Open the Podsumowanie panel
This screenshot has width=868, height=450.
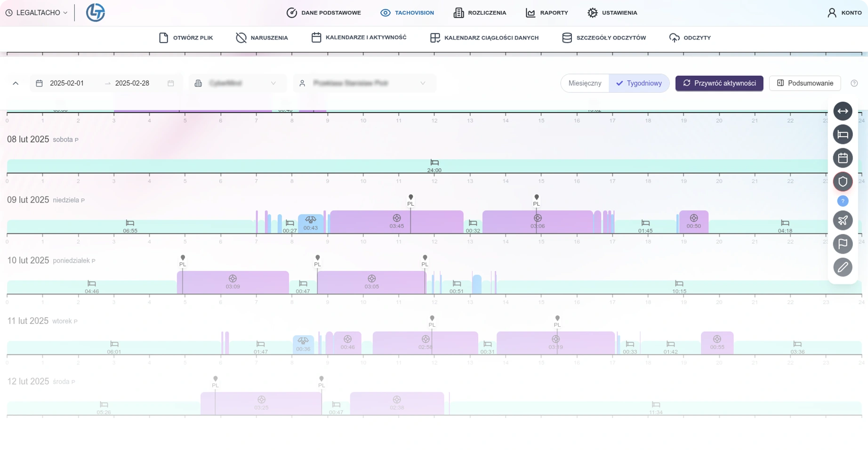point(804,83)
